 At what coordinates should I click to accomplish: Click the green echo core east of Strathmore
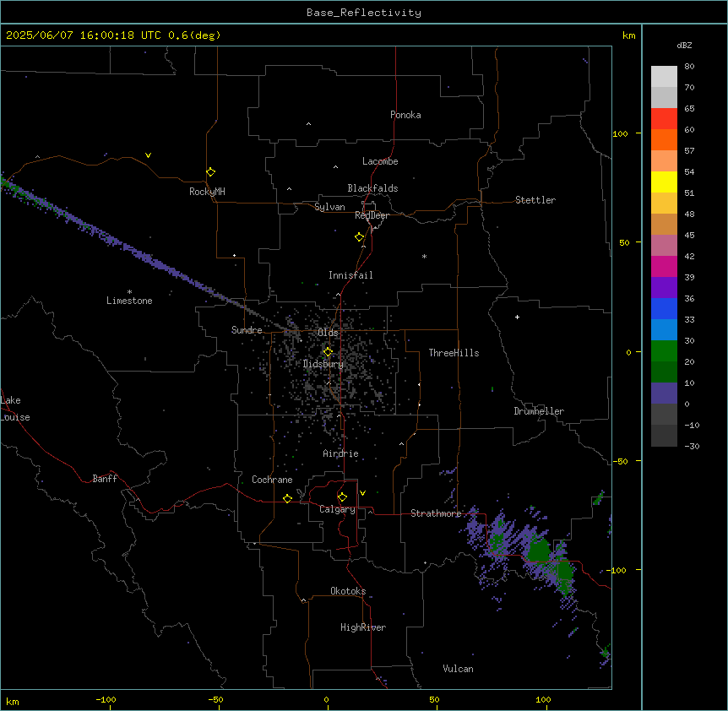(539, 551)
